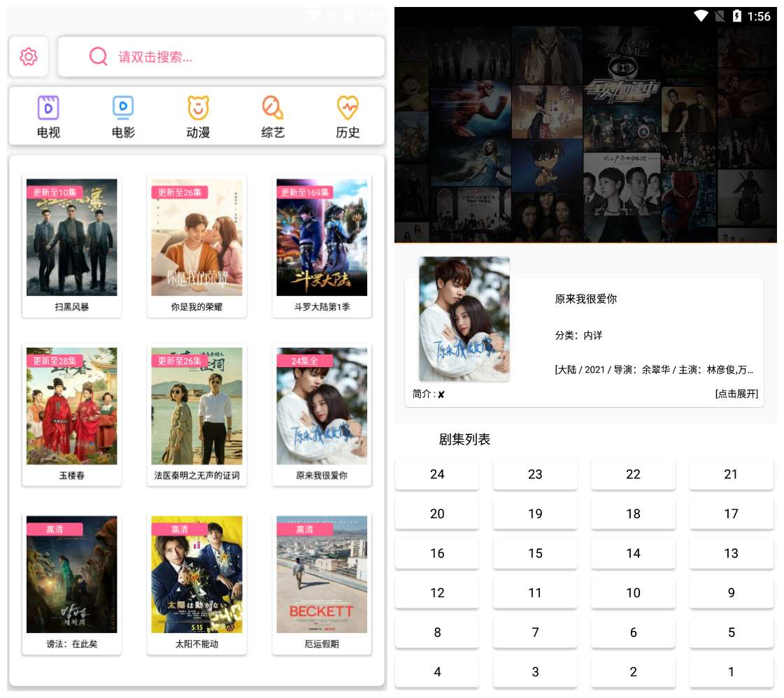Select 斗罗大陆第1季 thumbnail

point(322,238)
